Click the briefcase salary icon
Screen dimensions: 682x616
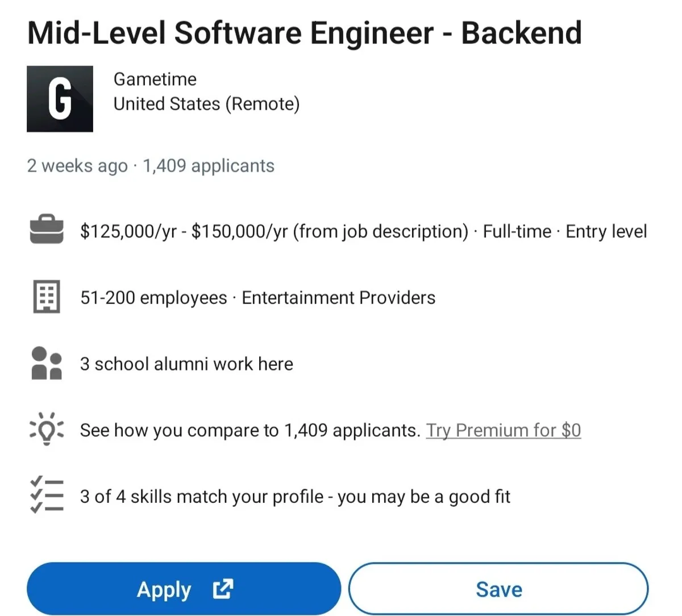click(46, 230)
